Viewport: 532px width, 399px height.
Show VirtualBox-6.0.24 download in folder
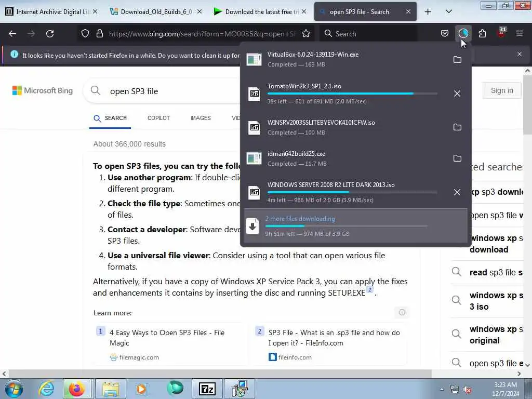click(457, 60)
